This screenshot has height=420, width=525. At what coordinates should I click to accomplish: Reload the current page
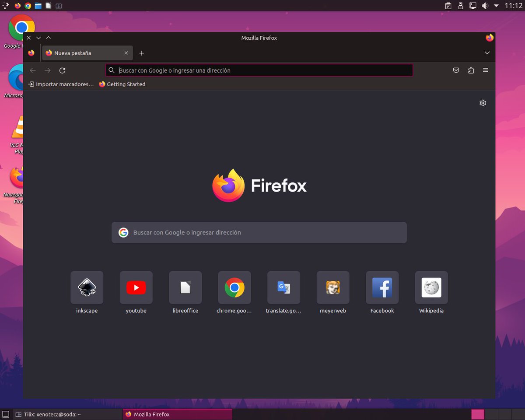63,70
